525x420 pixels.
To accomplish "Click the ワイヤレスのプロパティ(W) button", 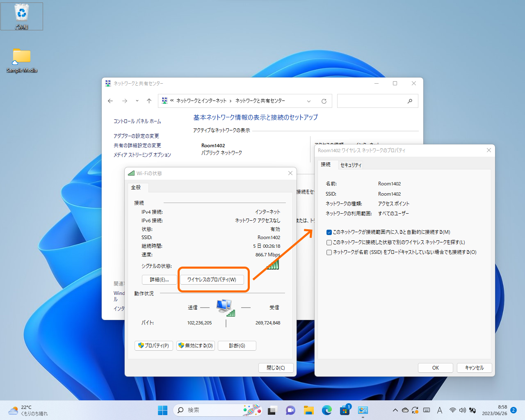I will tap(213, 279).
